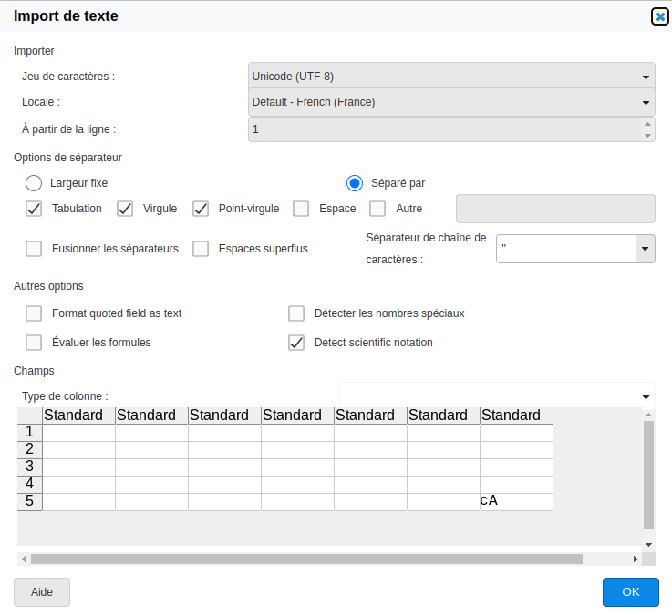Increase the À partir de la ligne value
The height and width of the screenshot is (616, 672).
[647, 124]
